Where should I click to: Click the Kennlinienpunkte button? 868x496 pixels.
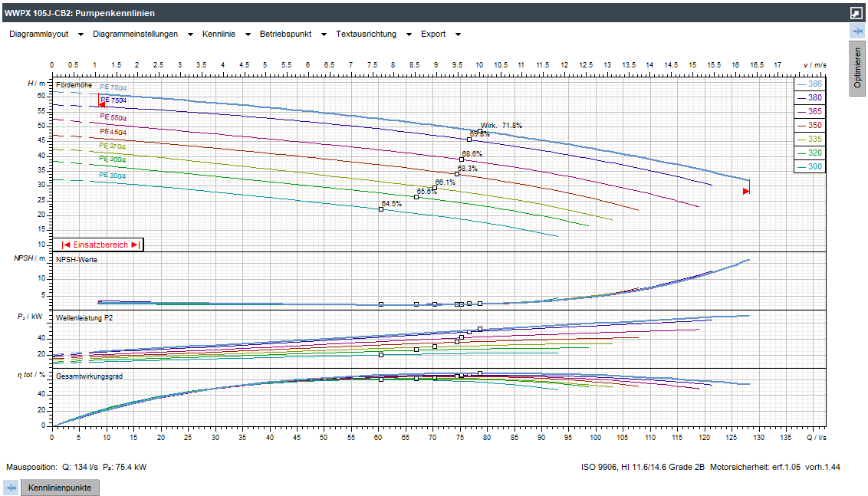pos(60,488)
